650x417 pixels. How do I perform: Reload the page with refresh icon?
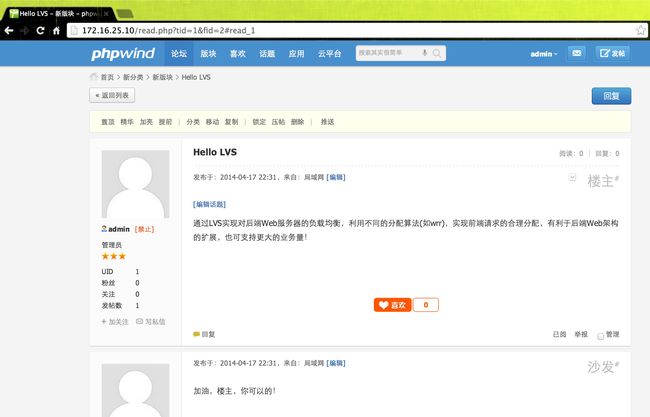pyautogui.click(x=40, y=30)
